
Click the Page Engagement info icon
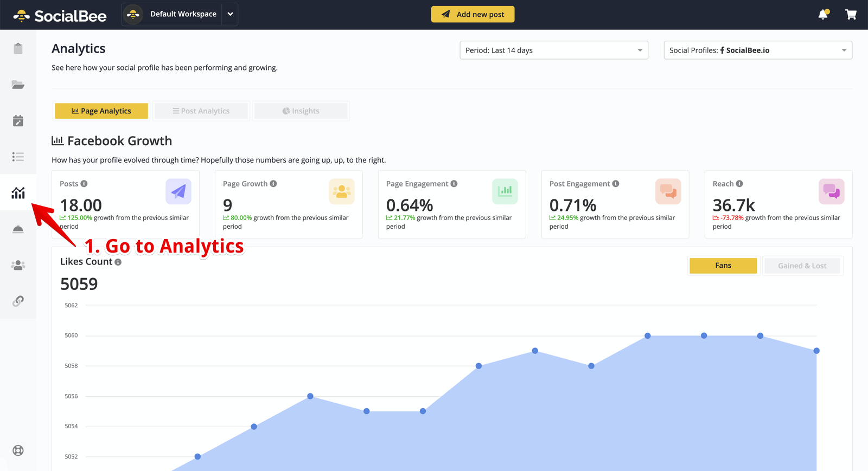pos(454,184)
